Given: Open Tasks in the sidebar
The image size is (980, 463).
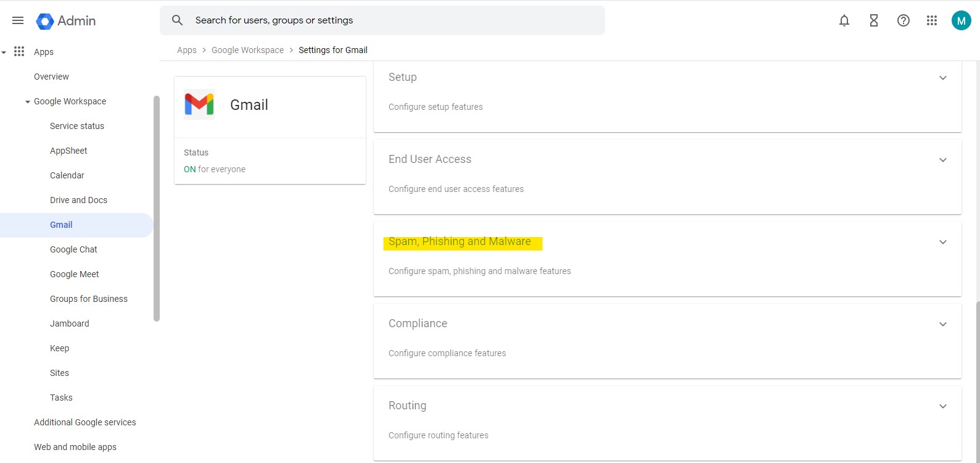Looking at the screenshot, I should point(61,398).
